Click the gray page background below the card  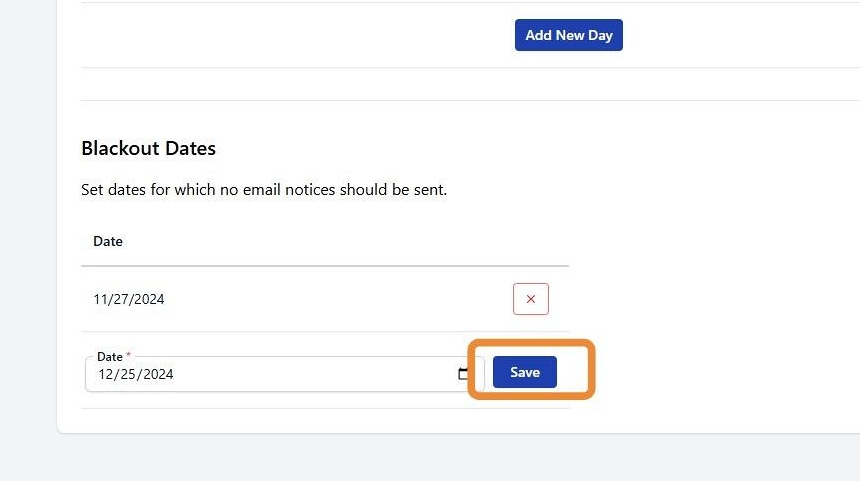pos(430,458)
